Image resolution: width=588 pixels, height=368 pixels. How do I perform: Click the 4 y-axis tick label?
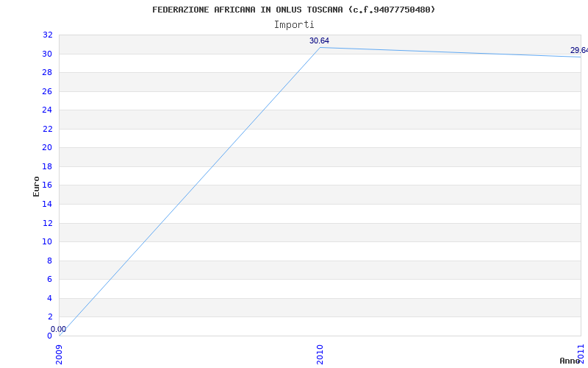coord(49,299)
